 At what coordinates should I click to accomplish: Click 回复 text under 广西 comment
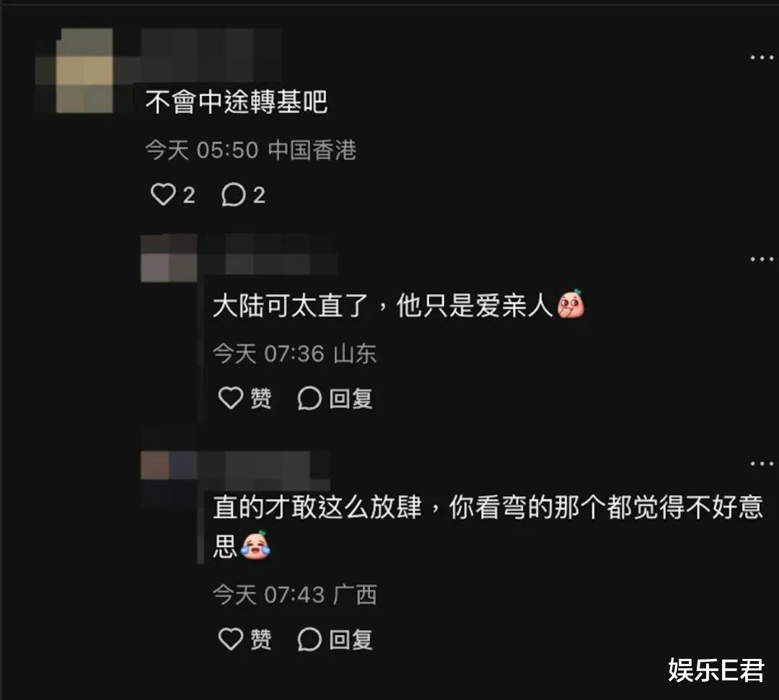[351, 639]
